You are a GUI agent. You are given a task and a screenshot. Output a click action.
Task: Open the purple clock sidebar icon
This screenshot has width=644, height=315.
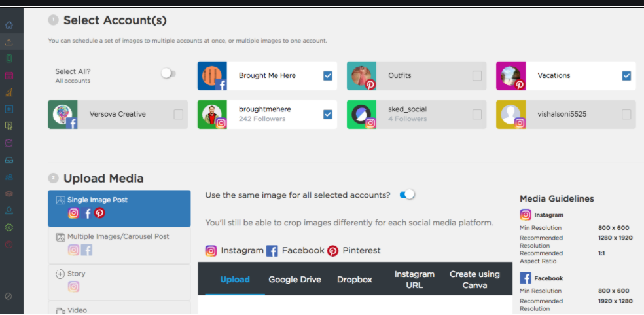coord(9,143)
